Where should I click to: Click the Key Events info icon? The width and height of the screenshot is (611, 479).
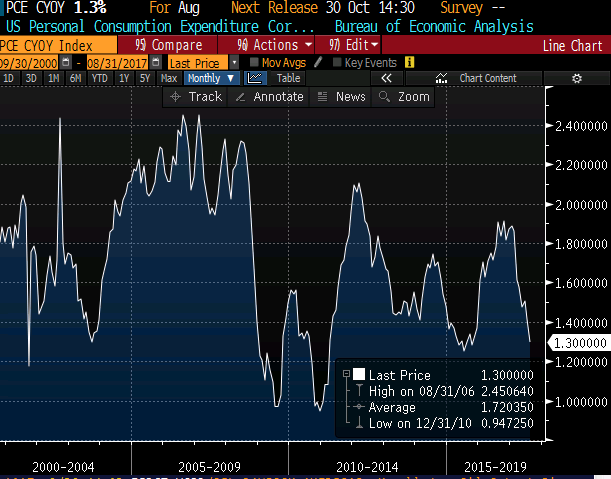[x=409, y=62]
